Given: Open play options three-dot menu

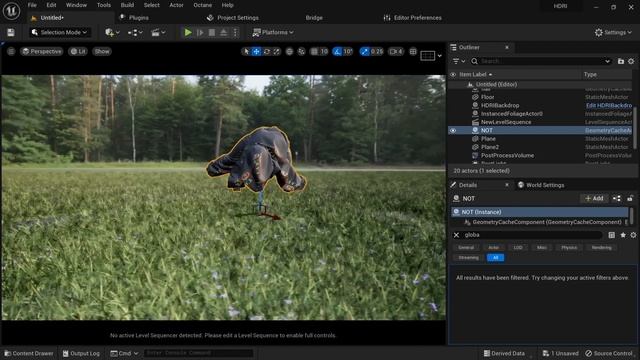Looking at the screenshot, I should point(235,32).
